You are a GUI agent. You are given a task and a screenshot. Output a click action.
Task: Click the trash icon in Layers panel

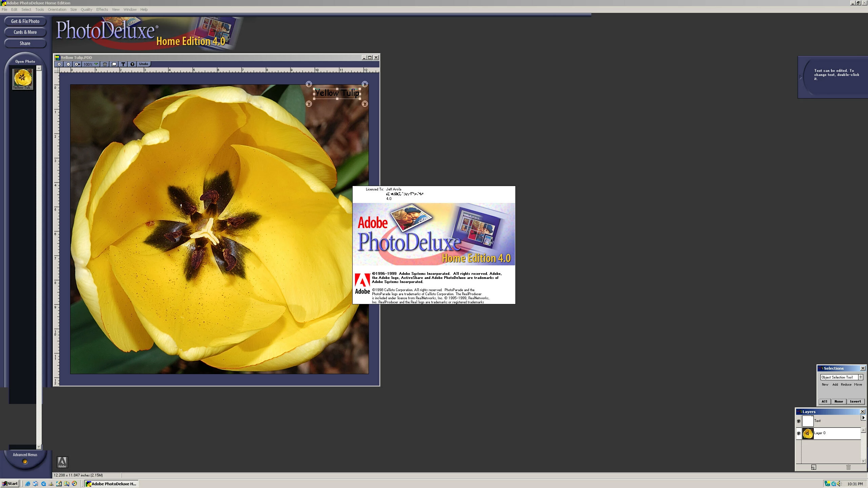click(x=849, y=467)
